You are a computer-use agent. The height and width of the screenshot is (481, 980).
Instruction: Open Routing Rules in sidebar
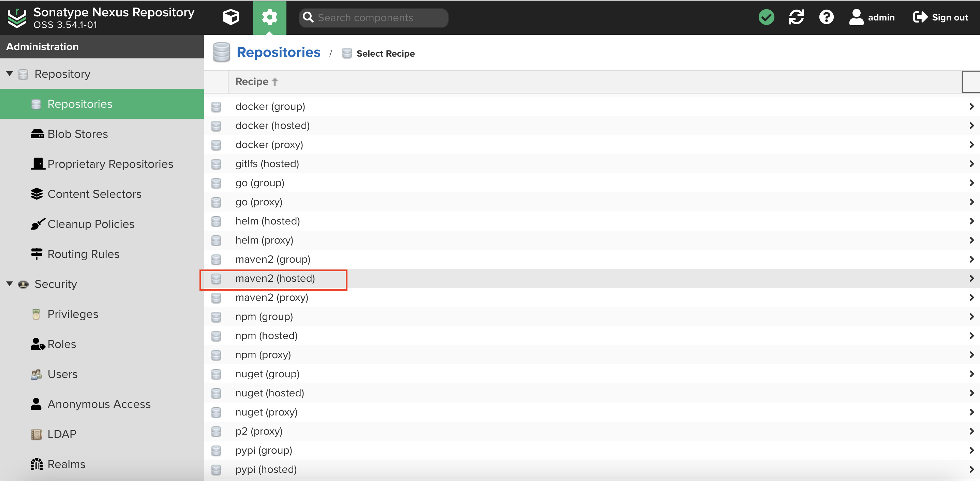102,254
